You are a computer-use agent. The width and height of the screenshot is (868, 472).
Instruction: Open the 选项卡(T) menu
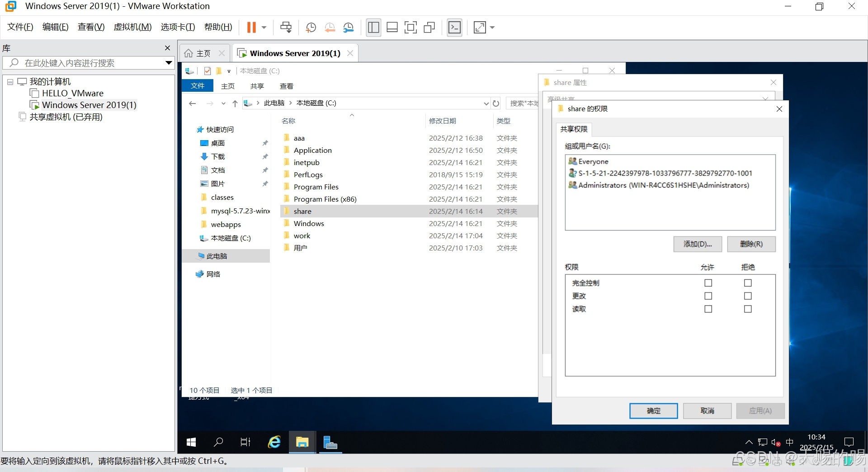coord(178,27)
